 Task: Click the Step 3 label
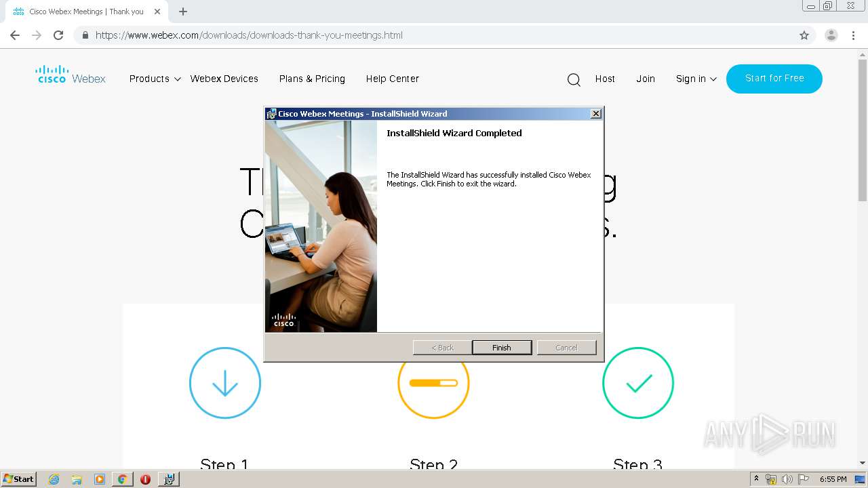click(637, 464)
